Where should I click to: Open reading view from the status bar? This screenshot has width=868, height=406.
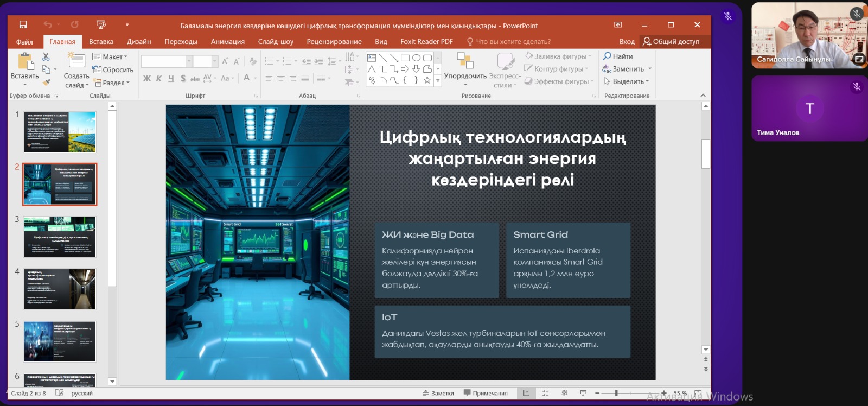click(x=564, y=393)
